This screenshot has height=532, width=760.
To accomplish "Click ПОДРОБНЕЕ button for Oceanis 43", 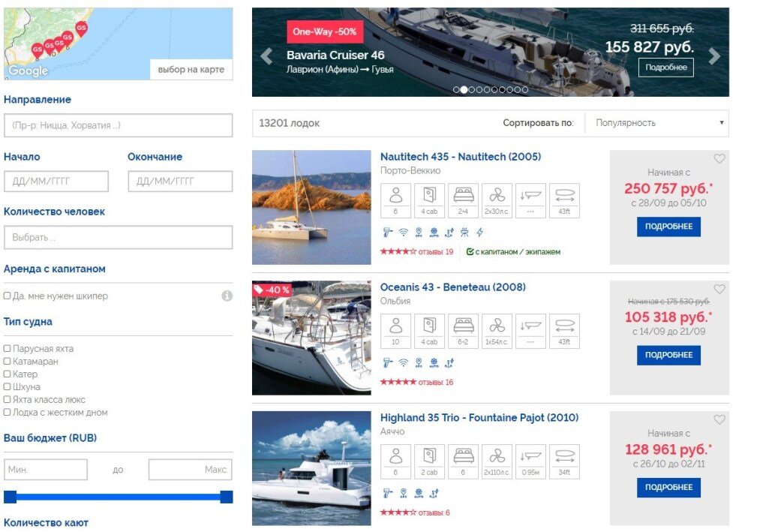I will click(x=668, y=355).
